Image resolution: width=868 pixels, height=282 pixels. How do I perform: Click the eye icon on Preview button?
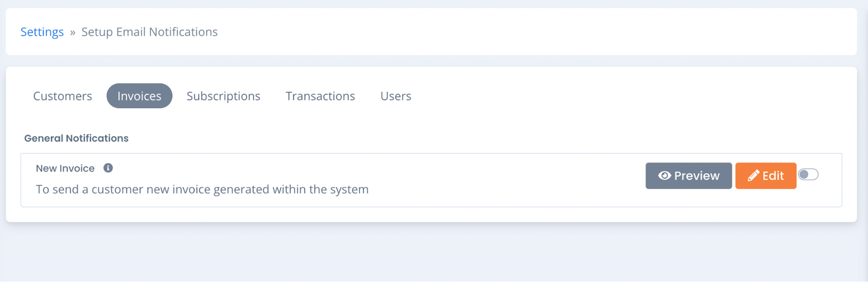(665, 176)
